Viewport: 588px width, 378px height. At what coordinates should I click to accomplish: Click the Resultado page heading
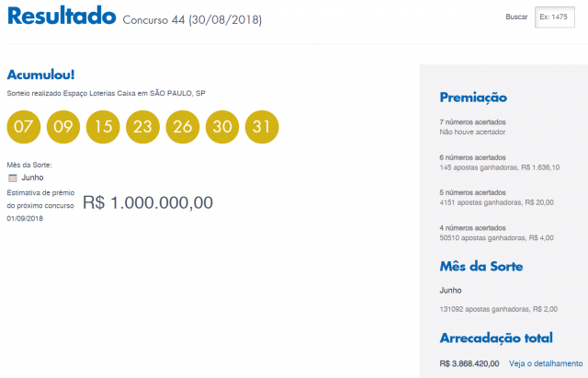(x=61, y=17)
